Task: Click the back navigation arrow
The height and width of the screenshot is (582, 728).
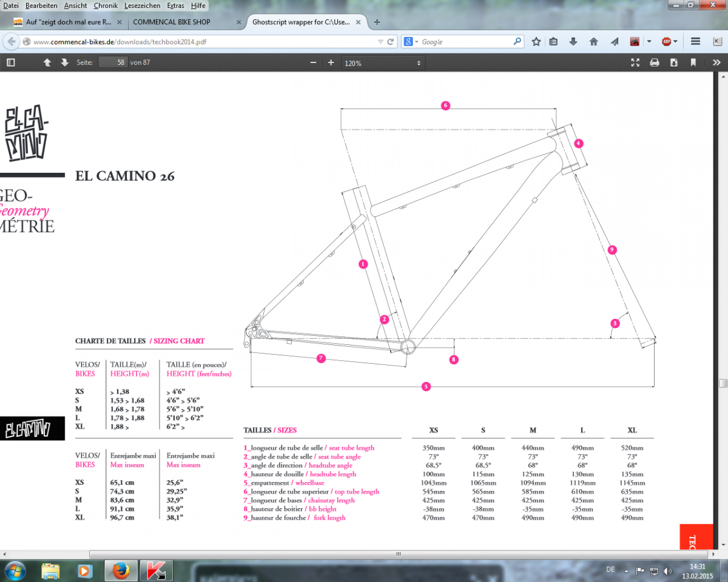Action: coord(11,42)
